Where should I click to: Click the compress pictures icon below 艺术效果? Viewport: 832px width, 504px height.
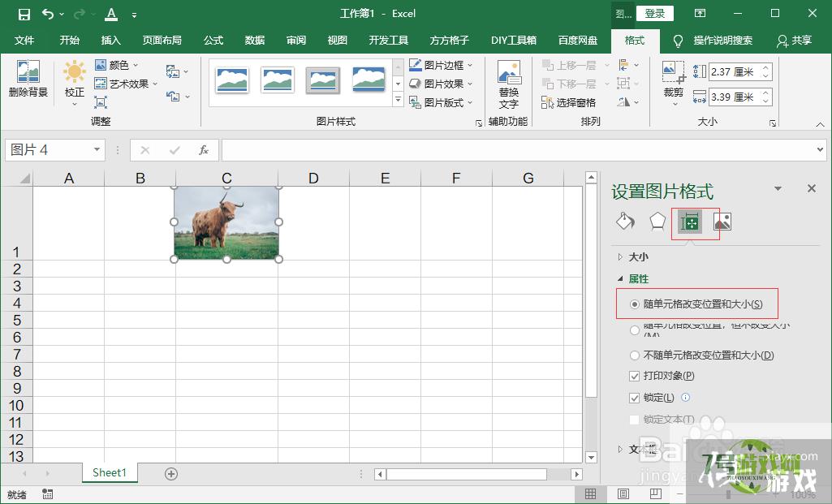101,102
